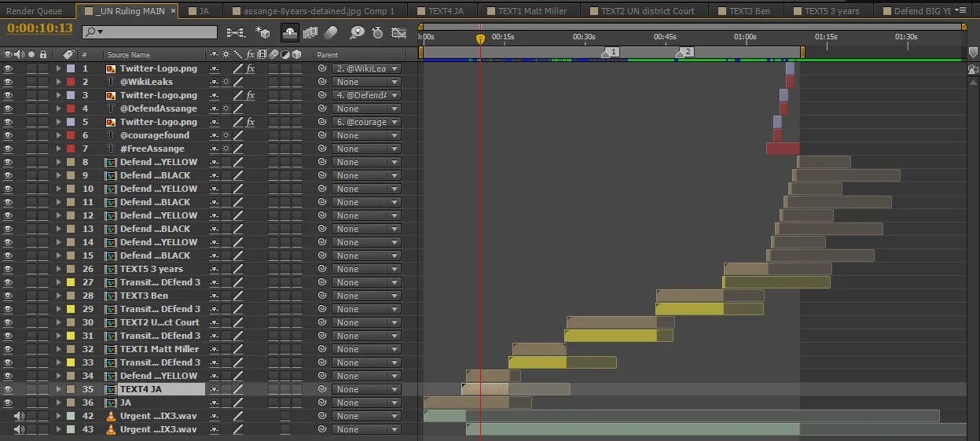
Task: Toggle hide shy layers button
Action: point(289,33)
